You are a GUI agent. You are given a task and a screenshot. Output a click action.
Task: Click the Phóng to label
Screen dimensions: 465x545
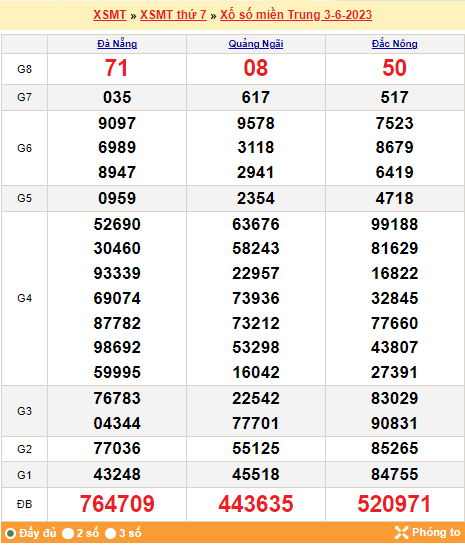(436, 532)
